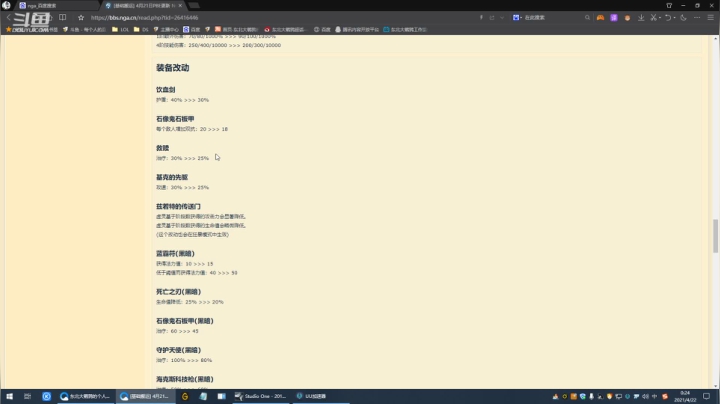Open the taskbar clock showing 2021/4/22
The height and width of the screenshot is (404, 720).
click(685, 396)
